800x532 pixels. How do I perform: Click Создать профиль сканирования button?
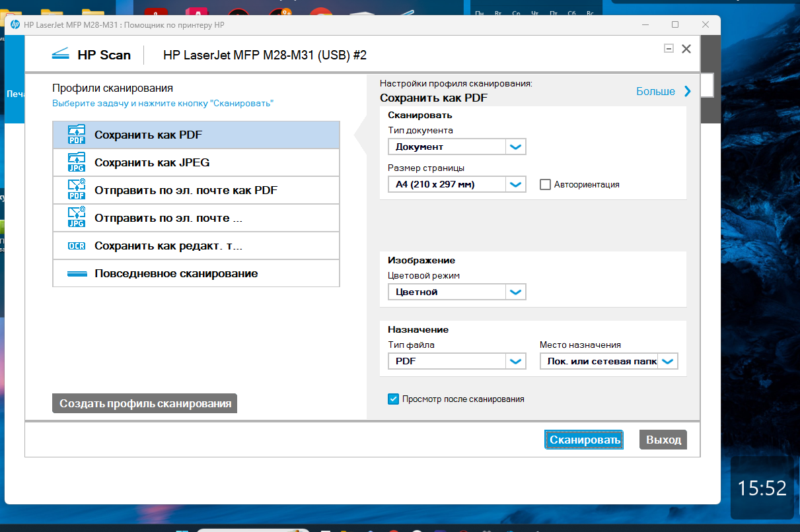(x=145, y=403)
